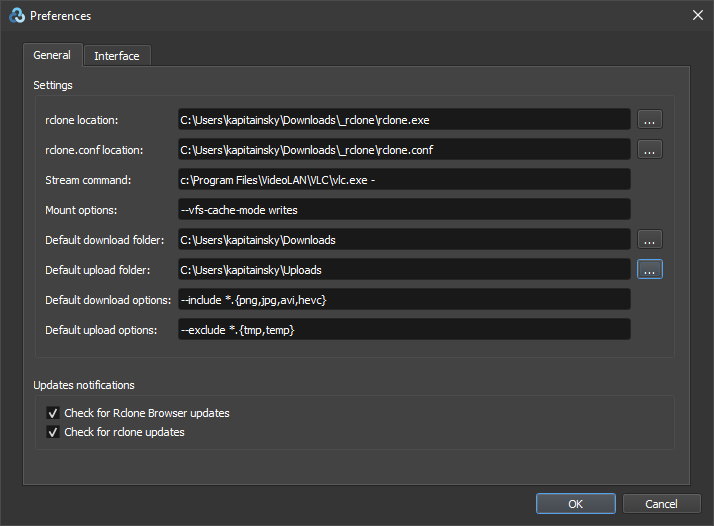
Task: Click the 'rclone.conf location:' label
Action: point(94,150)
